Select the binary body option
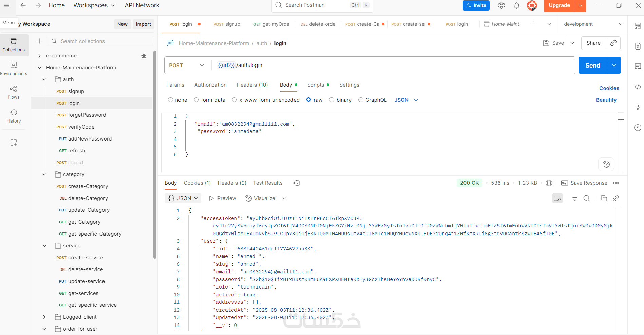Screen dimensions: 644x335 (x=332, y=100)
